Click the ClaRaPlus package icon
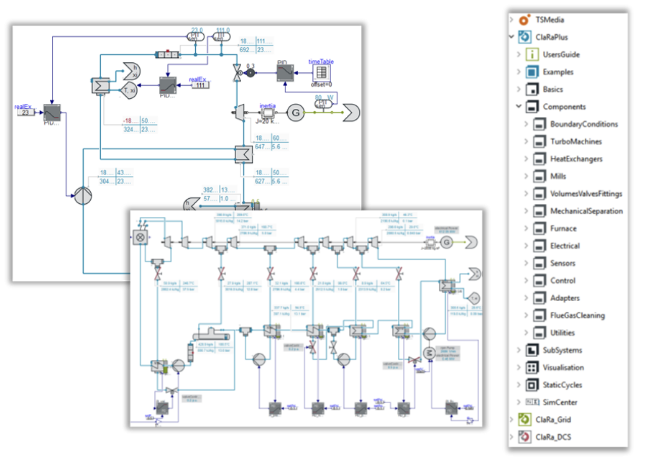 click(524, 37)
